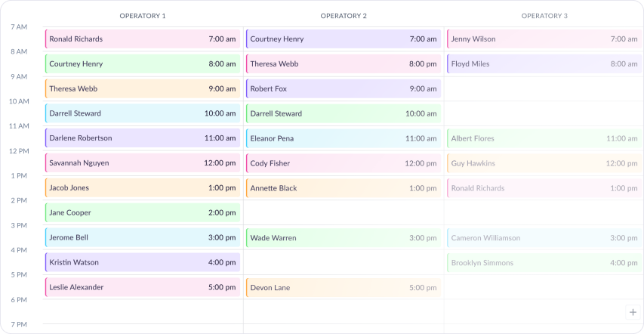Open Jenny Wilson's 7:00 am appointment
This screenshot has width=644, height=334.
coord(544,39)
